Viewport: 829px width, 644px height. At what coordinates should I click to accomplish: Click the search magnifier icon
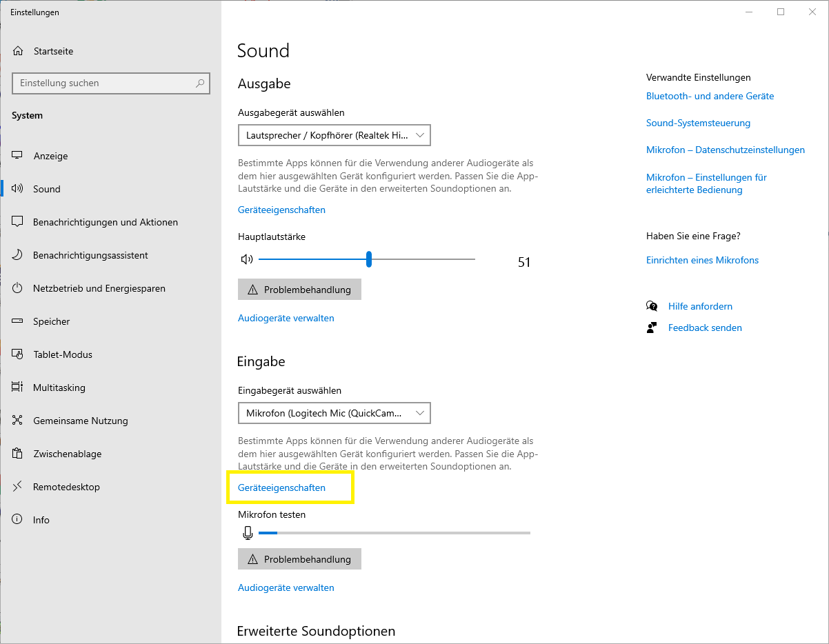tap(200, 83)
